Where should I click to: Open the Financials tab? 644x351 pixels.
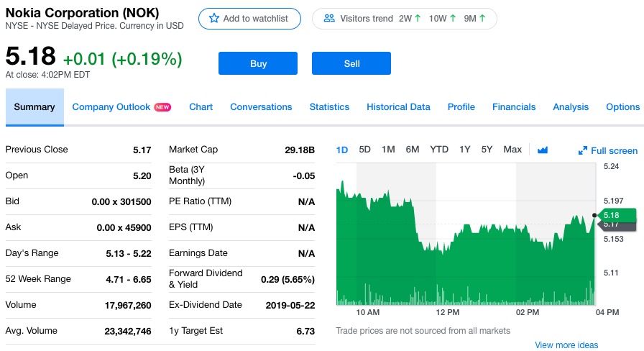point(514,107)
